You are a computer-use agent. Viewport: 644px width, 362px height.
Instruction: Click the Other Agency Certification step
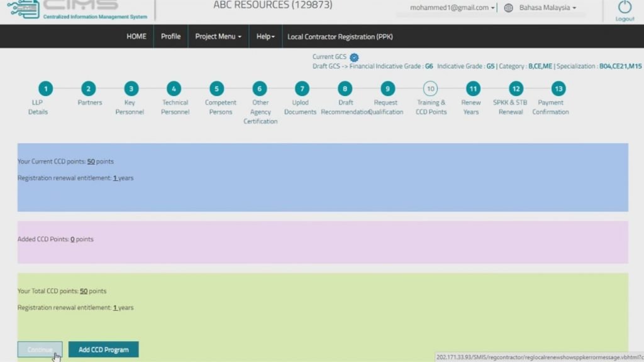[x=260, y=89]
